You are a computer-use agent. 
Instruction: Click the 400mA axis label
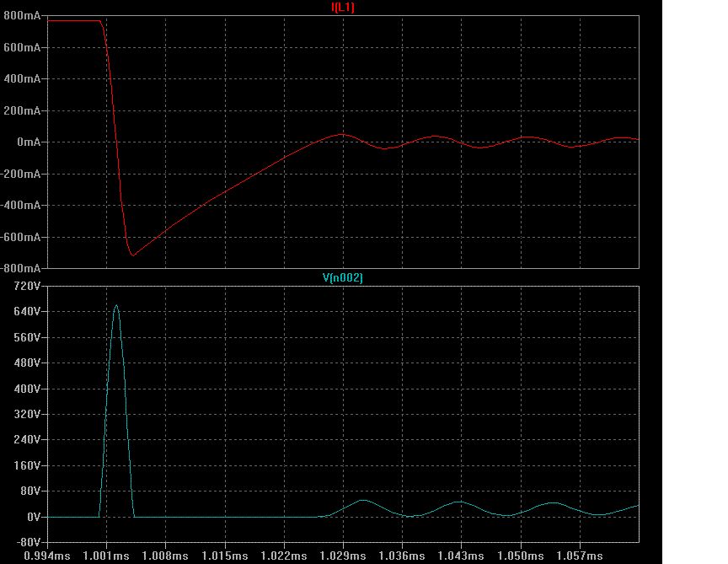point(22,79)
